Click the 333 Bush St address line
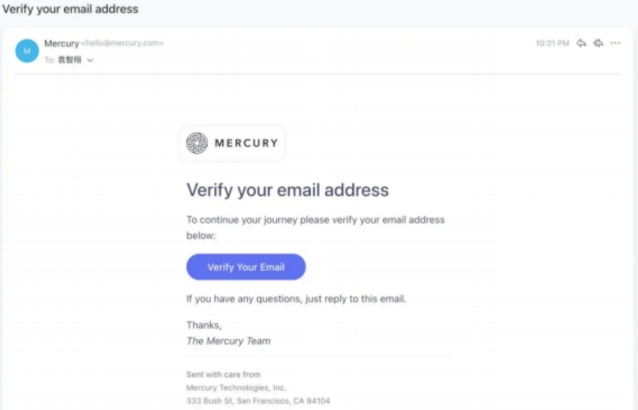 [x=258, y=400]
